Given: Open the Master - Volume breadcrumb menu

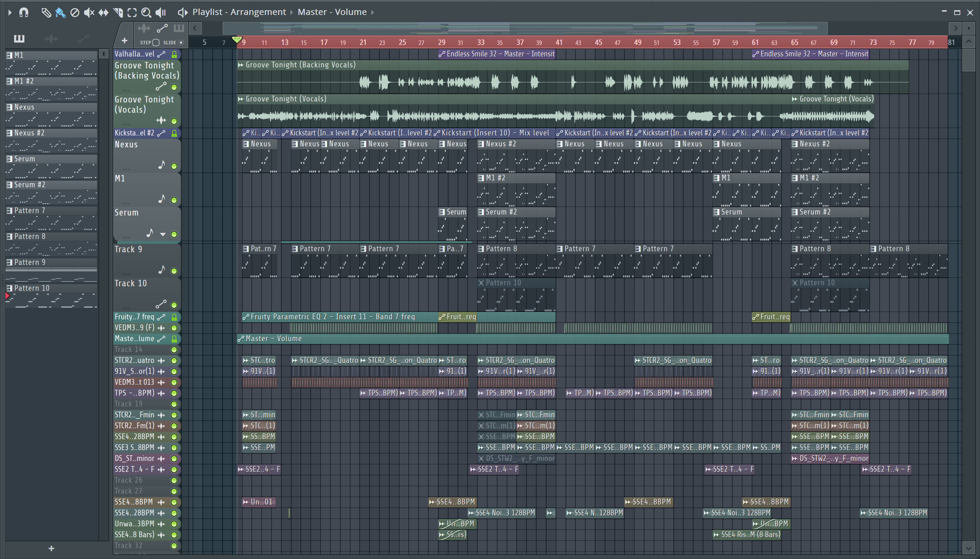Looking at the screenshot, I should 332,12.
